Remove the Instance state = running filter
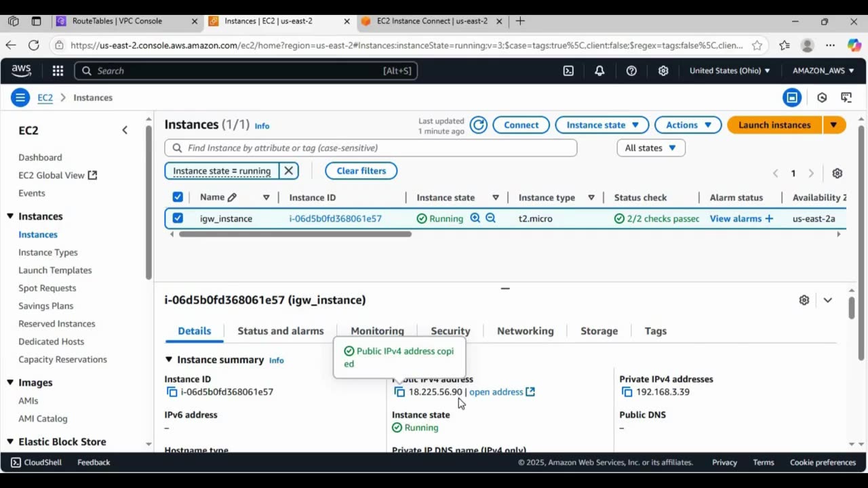Viewport: 868px width, 488px height. [x=288, y=171]
